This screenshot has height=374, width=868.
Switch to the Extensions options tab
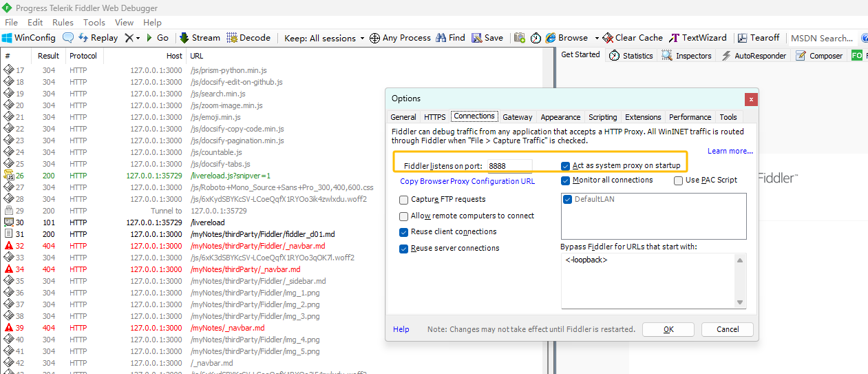coord(643,117)
